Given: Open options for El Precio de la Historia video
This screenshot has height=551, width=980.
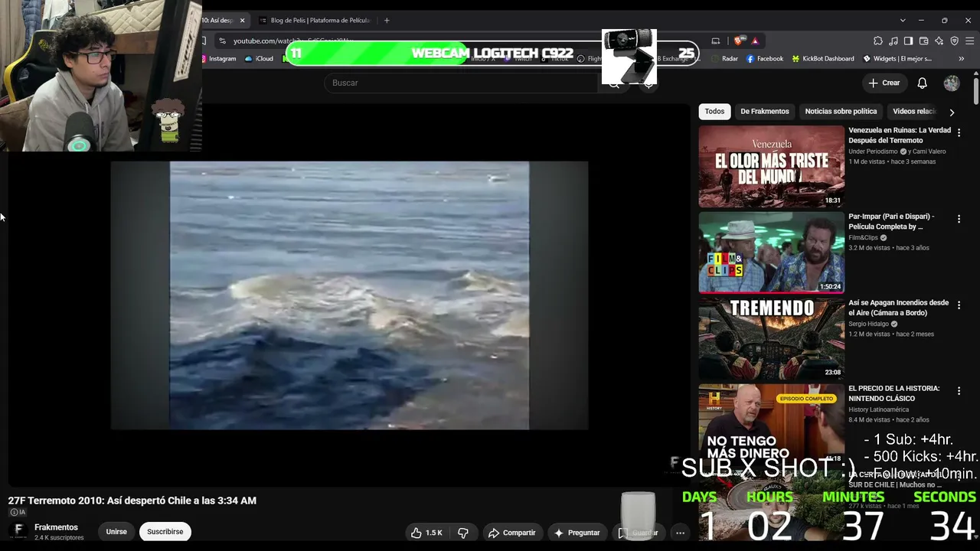Looking at the screenshot, I should [x=959, y=390].
